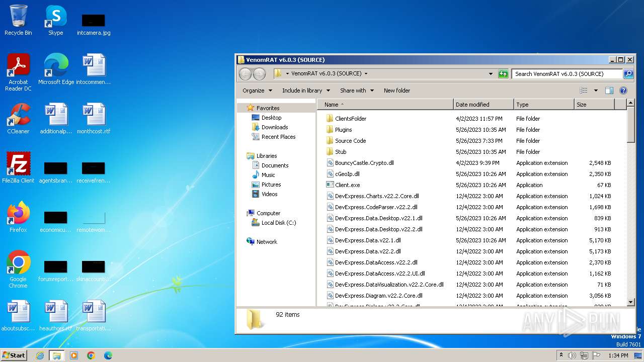The height and width of the screenshot is (362, 644).
Task: Sort by the Size column header
Action: [594, 105]
